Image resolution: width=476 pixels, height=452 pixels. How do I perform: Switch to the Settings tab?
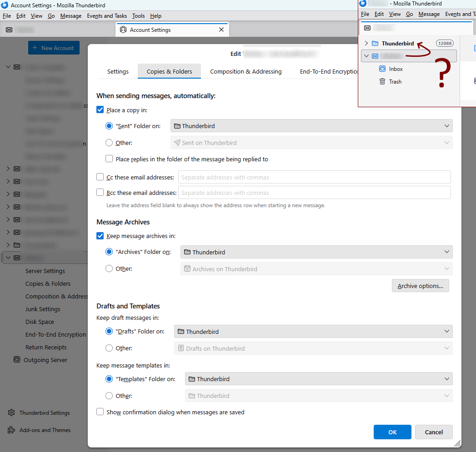click(118, 72)
